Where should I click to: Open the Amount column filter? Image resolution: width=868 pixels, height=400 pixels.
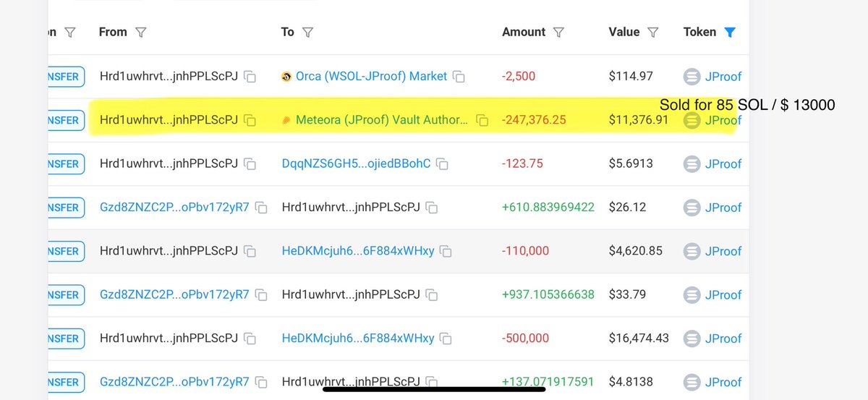pyautogui.click(x=559, y=33)
